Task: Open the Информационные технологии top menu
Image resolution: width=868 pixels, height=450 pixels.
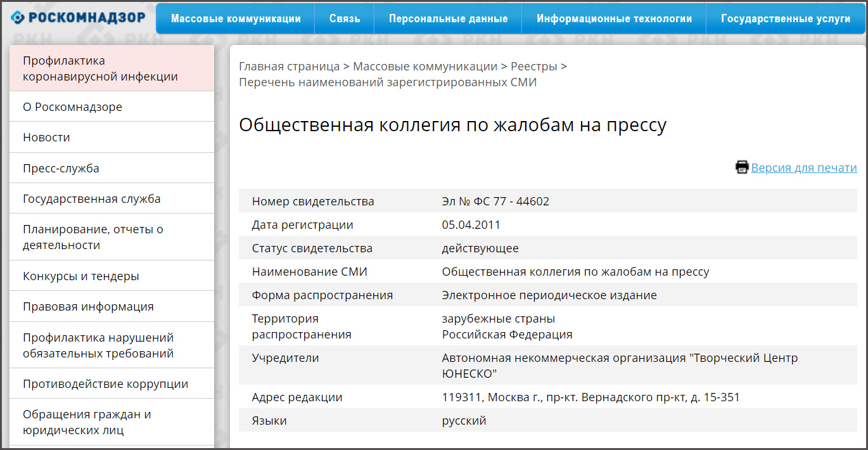Action: (x=614, y=18)
